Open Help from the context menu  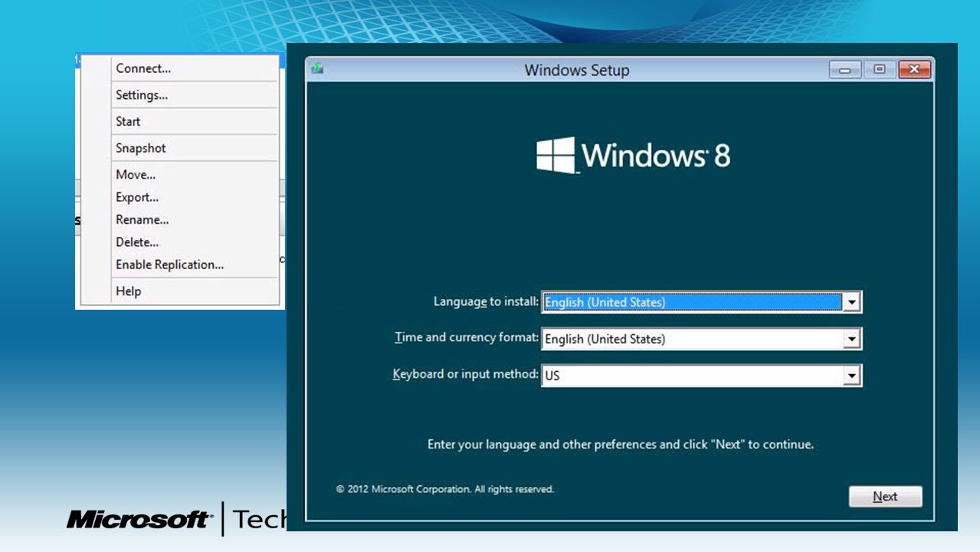(129, 291)
